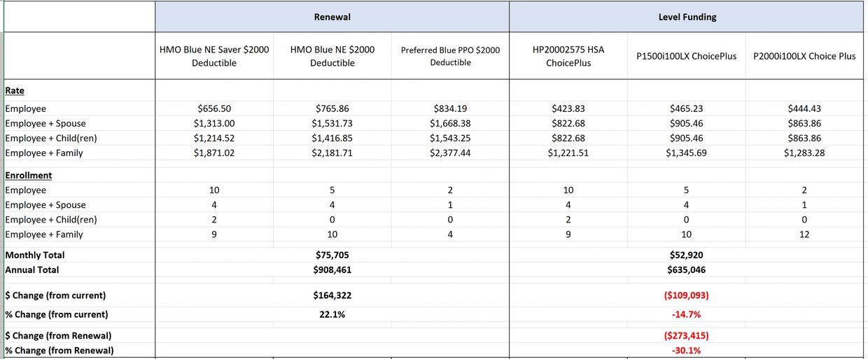This screenshot has width=868, height=359.
Task: Click Employee + Family label in Rate section
Action: (44, 153)
